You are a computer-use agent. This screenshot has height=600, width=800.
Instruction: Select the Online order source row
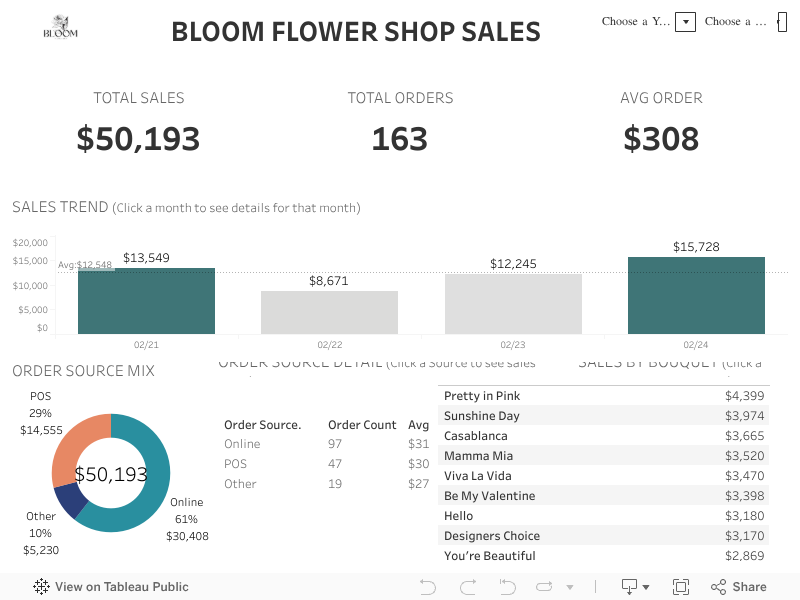(243, 443)
